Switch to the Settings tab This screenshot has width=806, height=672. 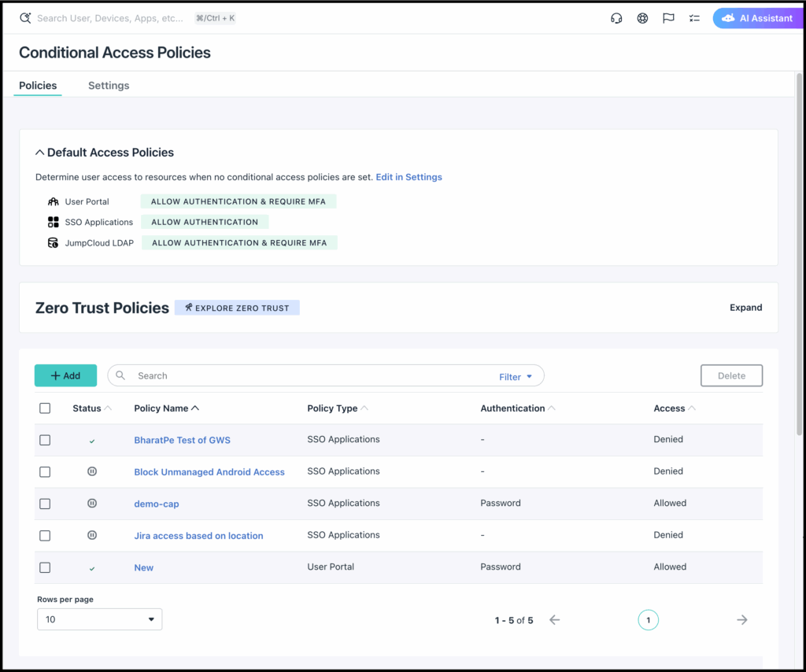109,86
